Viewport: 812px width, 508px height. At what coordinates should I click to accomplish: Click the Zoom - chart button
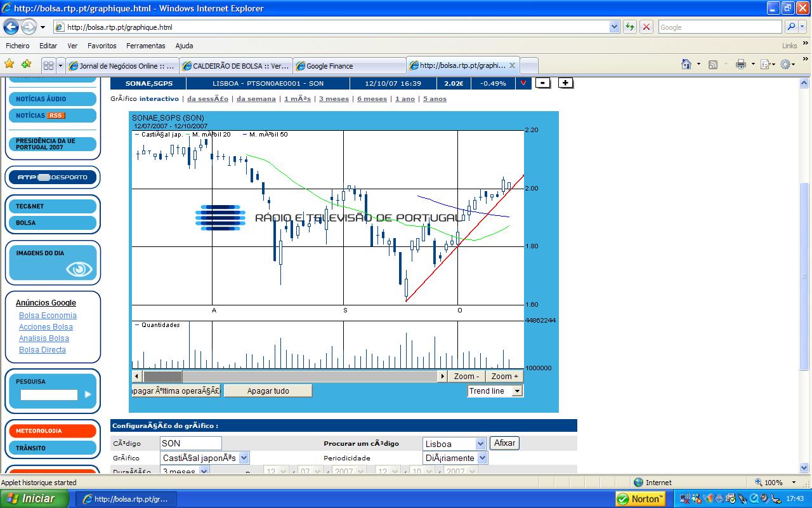(467, 377)
